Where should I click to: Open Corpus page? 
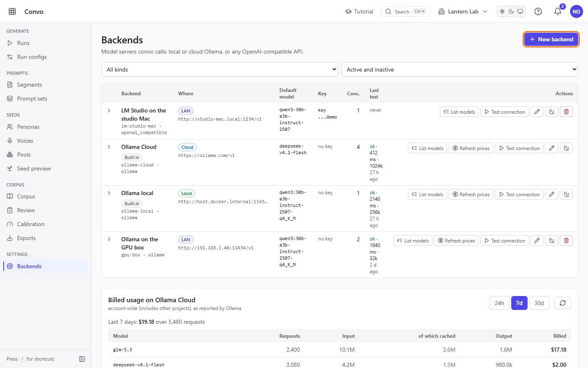(x=45, y=196)
